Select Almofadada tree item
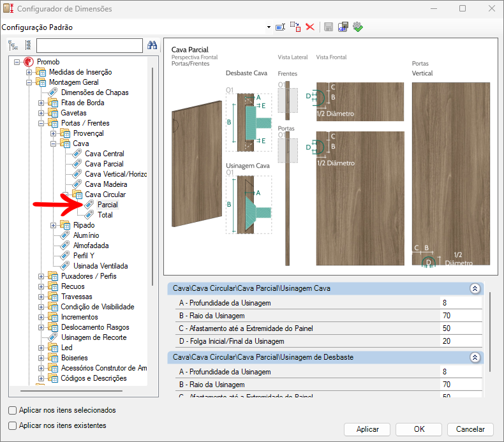Image resolution: width=504 pixels, height=442 pixels. (91, 246)
